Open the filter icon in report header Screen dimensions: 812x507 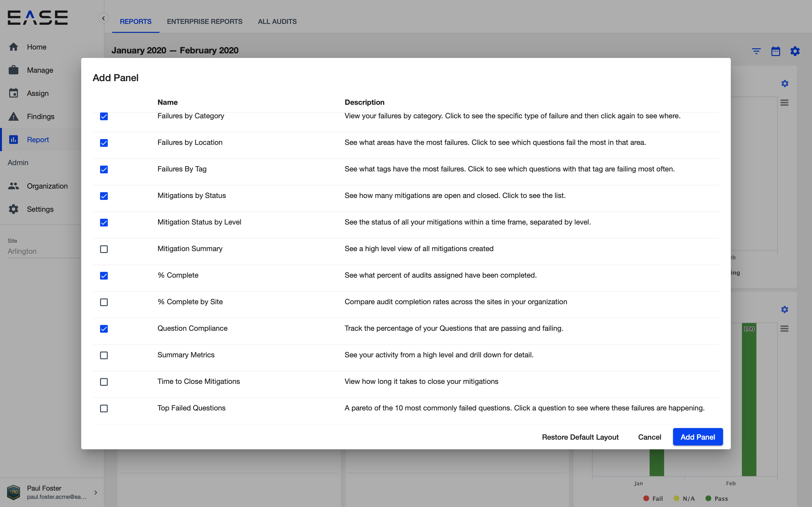[x=756, y=51]
